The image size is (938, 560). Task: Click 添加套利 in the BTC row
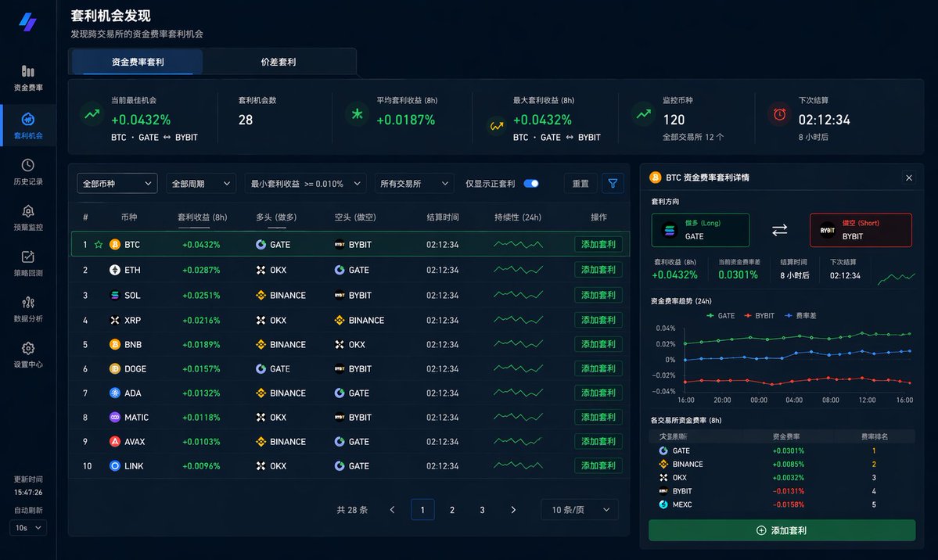coord(598,244)
